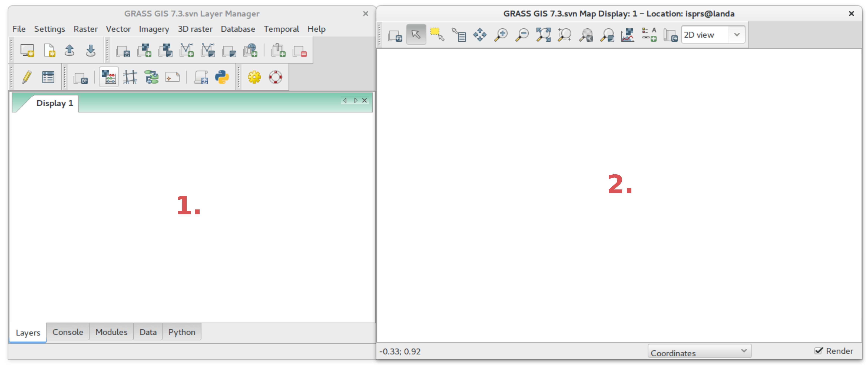This screenshot has height=365, width=868.
Task: Add various vector map layers icon
Action: (x=208, y=50)
